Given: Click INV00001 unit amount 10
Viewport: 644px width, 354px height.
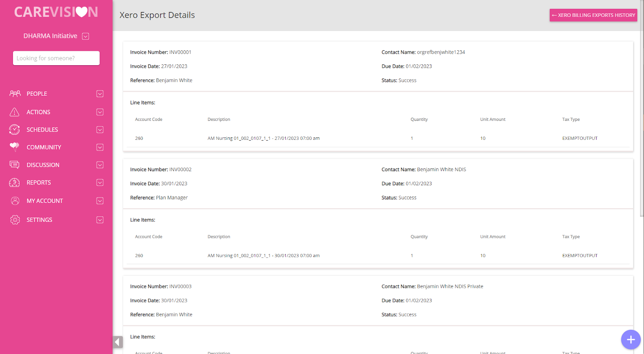Looking at the screenshot, I should (483, 138).
